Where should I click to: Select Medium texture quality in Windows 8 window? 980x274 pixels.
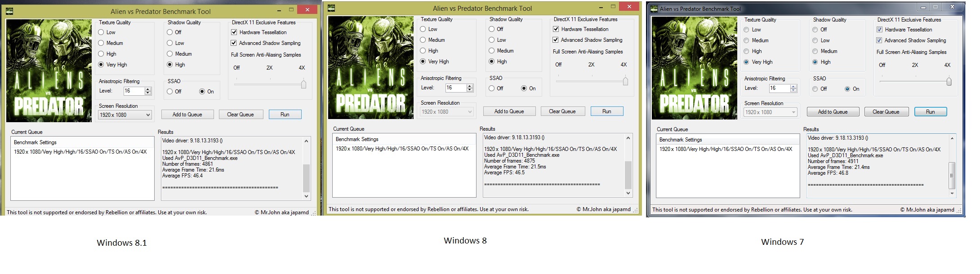coord(423,40)
